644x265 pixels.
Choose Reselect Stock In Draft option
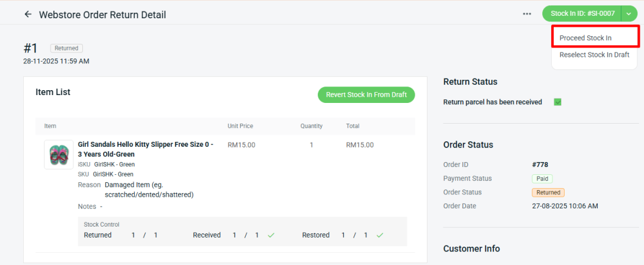594,55
